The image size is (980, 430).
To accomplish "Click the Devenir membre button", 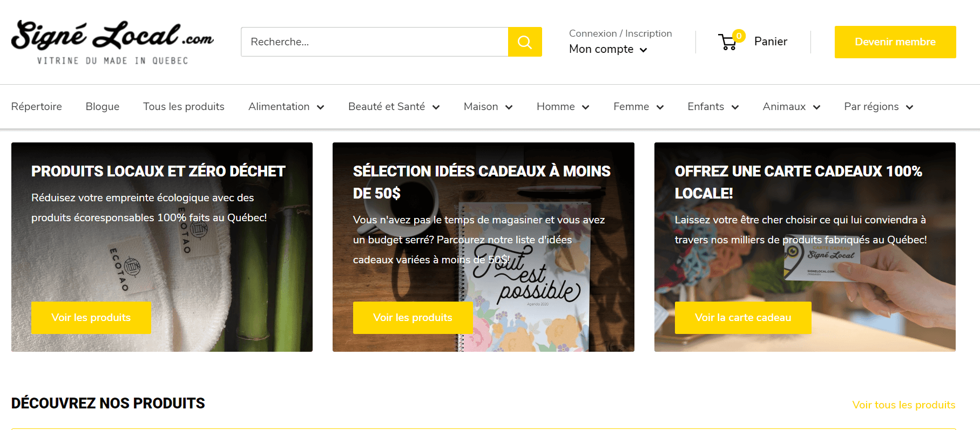I will click(x=895, y=42).
